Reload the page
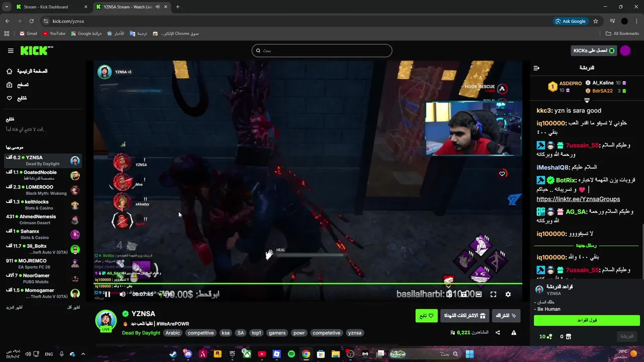This screenshot has width=644, height=362. (x=31, y=21)
